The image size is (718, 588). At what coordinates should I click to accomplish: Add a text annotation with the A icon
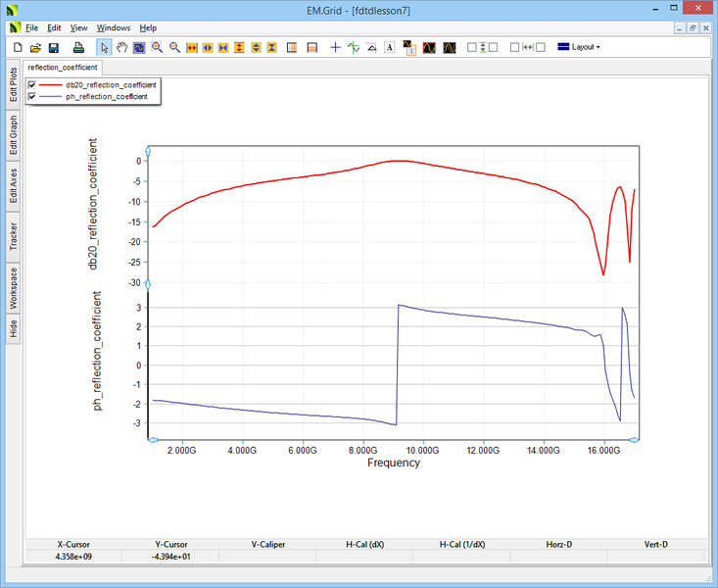pyautogui.click(x=389, y=47)
